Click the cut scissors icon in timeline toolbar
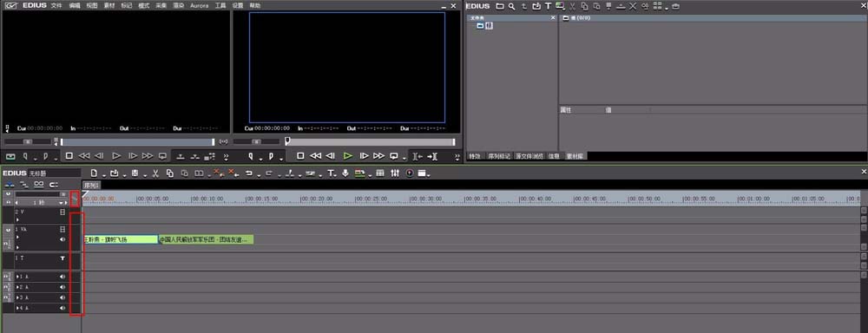The height and width of the screenshot is (333, 868). point(155,173)
